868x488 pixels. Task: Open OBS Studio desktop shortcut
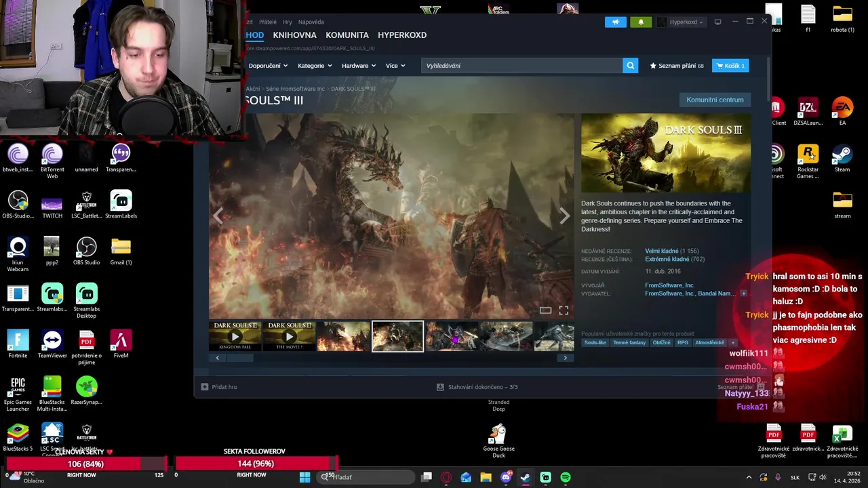point(86,251)
